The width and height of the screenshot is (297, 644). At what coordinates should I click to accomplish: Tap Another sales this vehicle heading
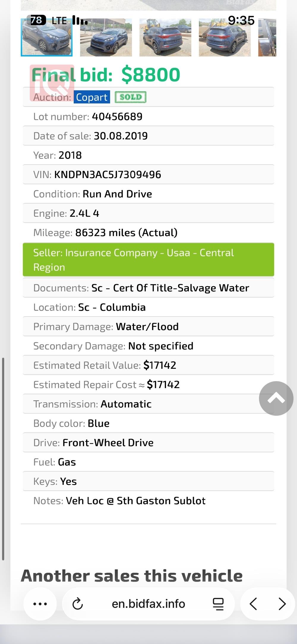click(132, 576)
